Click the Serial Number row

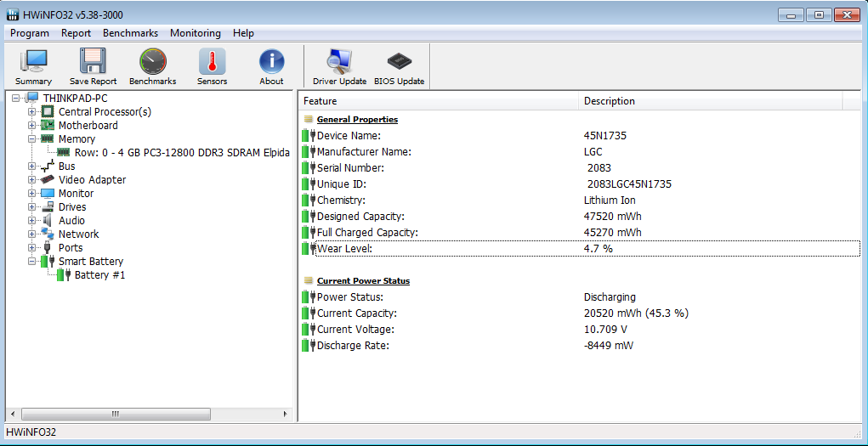point(581,167)
